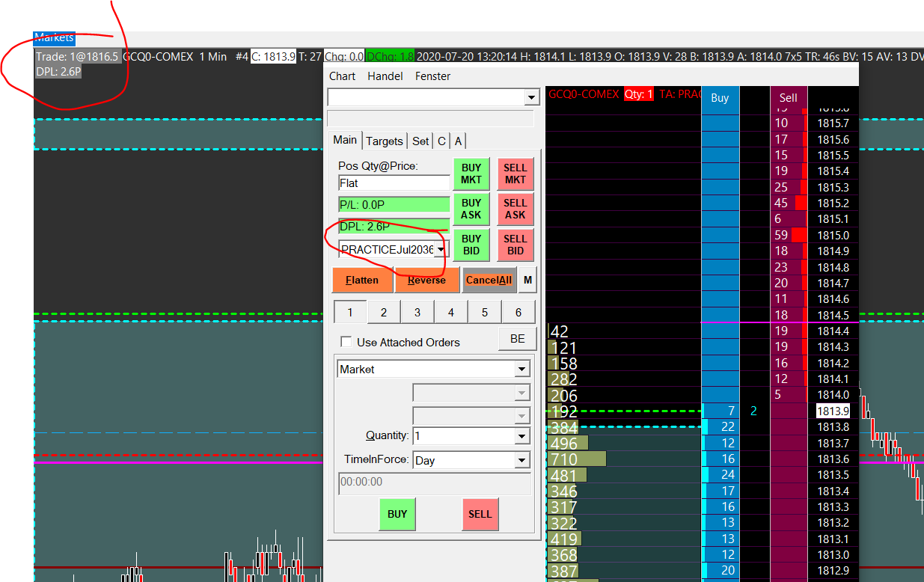Open the Handel menu

pyautogui.click(x=385, y=76)
